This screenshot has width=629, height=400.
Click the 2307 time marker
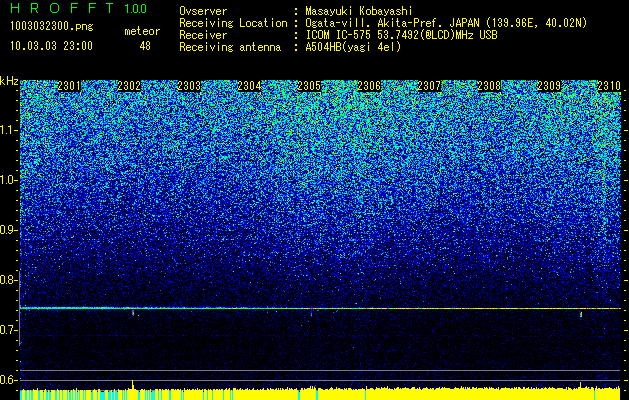point(429,86)
